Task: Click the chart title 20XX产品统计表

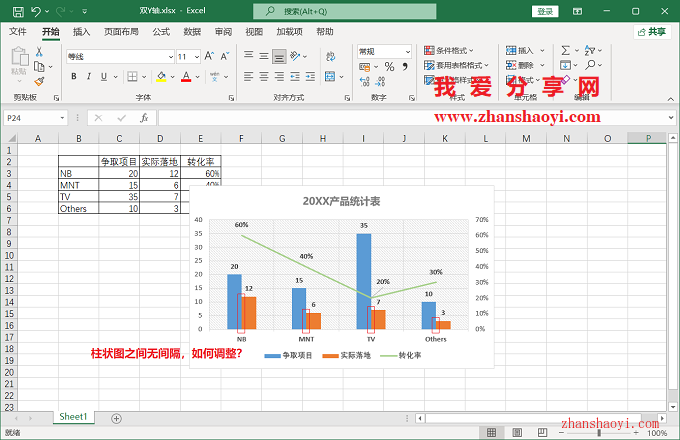Action: click(x=341, y=201)
